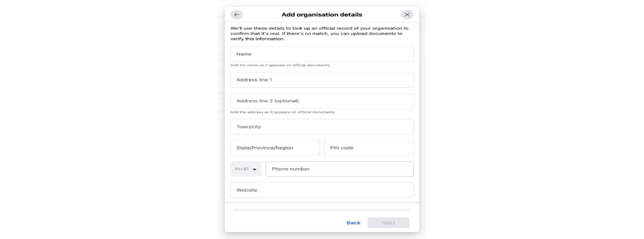644x239 pixels.
Task: Click the PIN code field
Action: tap(369, 148)
